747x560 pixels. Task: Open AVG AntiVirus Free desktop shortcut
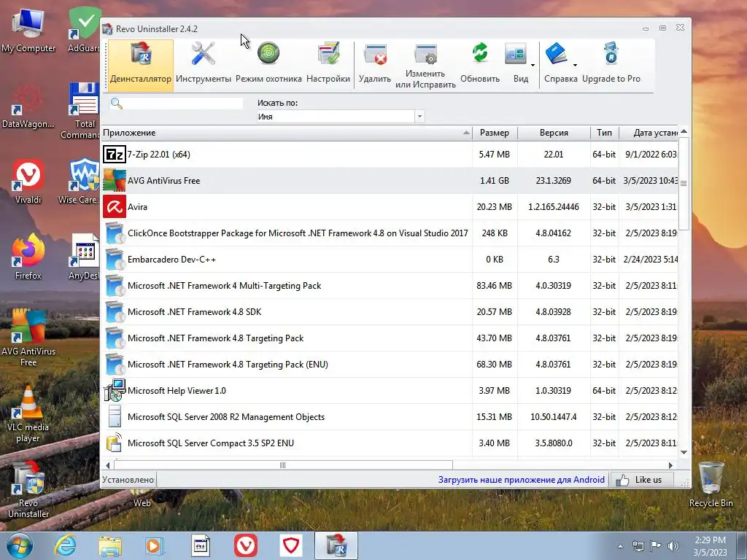[28, 338]
